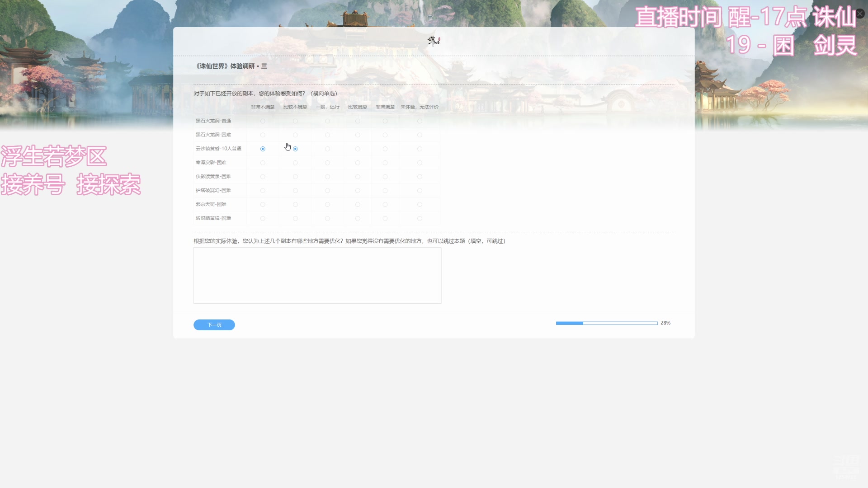Select 比较满意 for 云沙蚀黄昏-10人普通

coord(358,149)
